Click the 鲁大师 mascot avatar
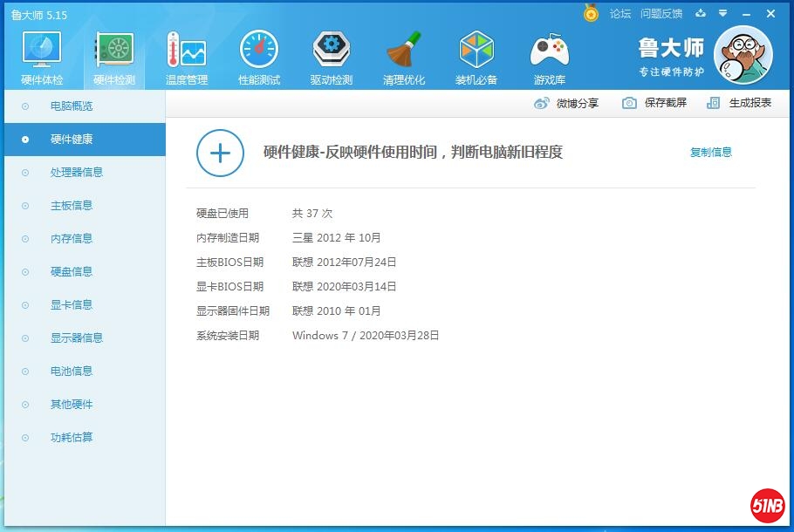 coord(743,55)
